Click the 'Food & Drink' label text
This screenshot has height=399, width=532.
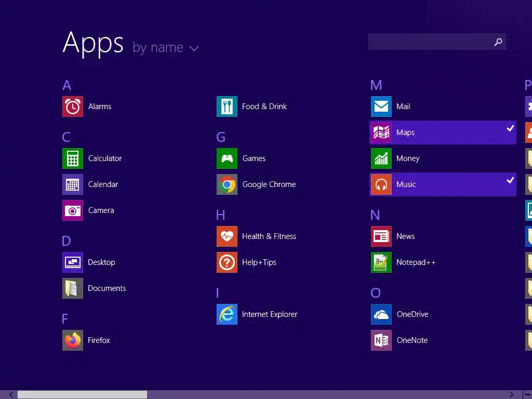click(x=264, y=107)
